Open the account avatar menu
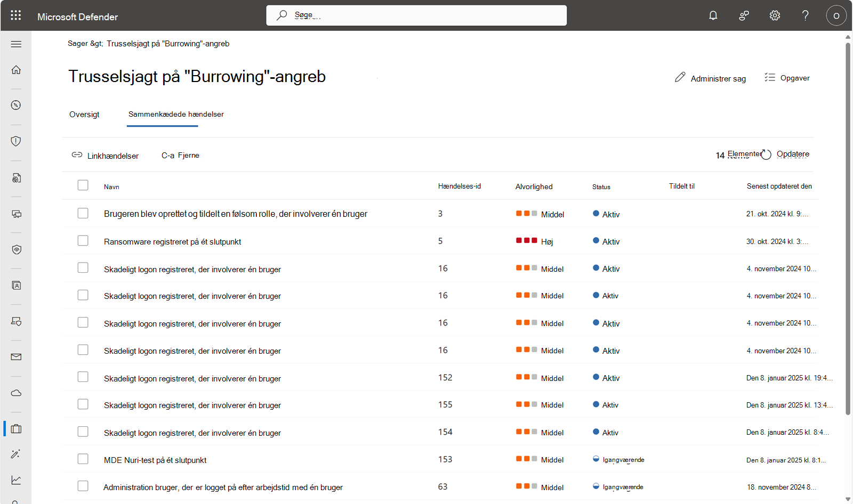 pyautogui.click(x=836, y=15)
